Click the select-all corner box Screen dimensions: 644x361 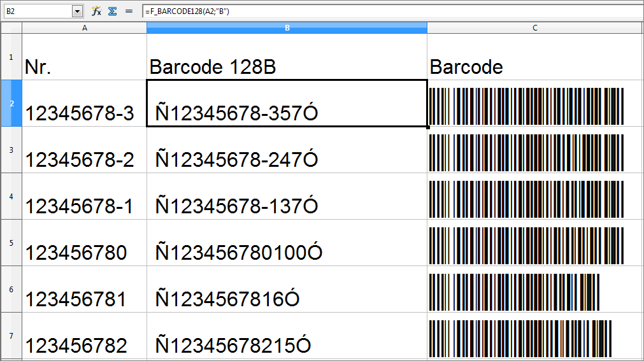point(11,28)
